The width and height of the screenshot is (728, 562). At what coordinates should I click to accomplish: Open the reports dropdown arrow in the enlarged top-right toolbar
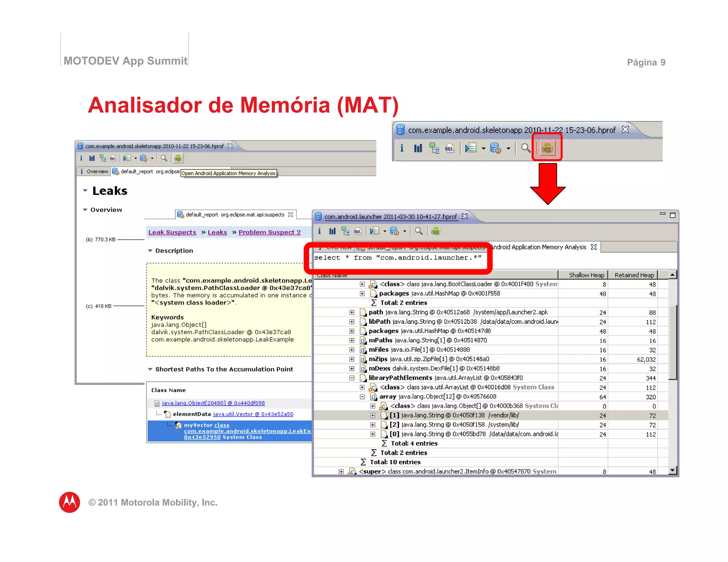[x=483, y=148]
